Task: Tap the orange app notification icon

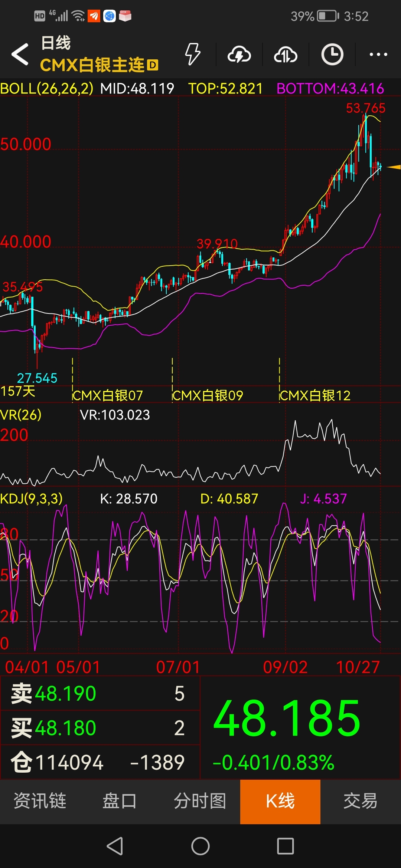Action: 94,16
